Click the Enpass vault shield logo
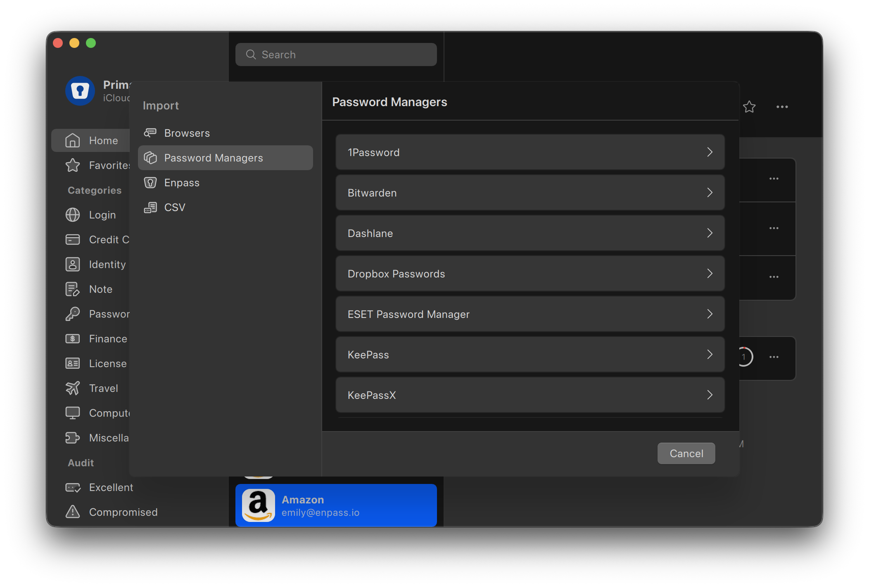Screen dimensions: 869x588 [x=80, y=90]
